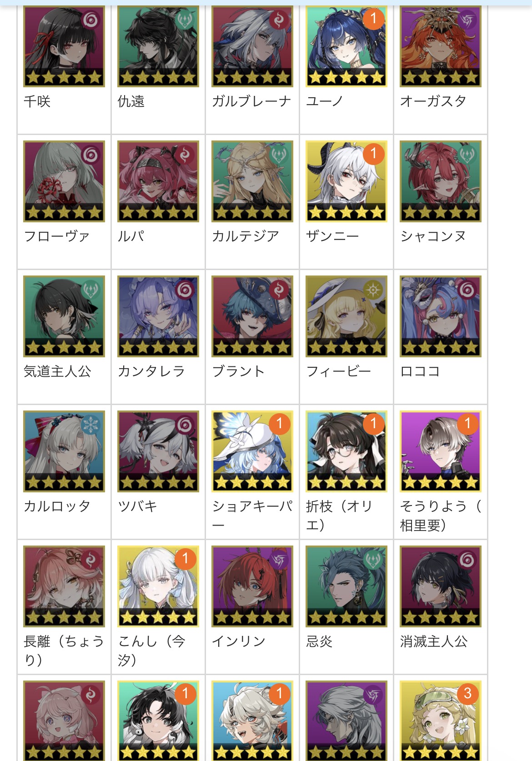Select the ロココ character portrait

click(441, 316)
